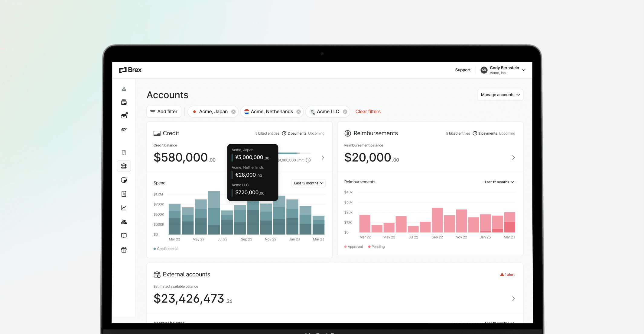The width and height of the screenshot is (644, 334).
Task: Click the CB user avatar
Action: [x=484, y=70]
